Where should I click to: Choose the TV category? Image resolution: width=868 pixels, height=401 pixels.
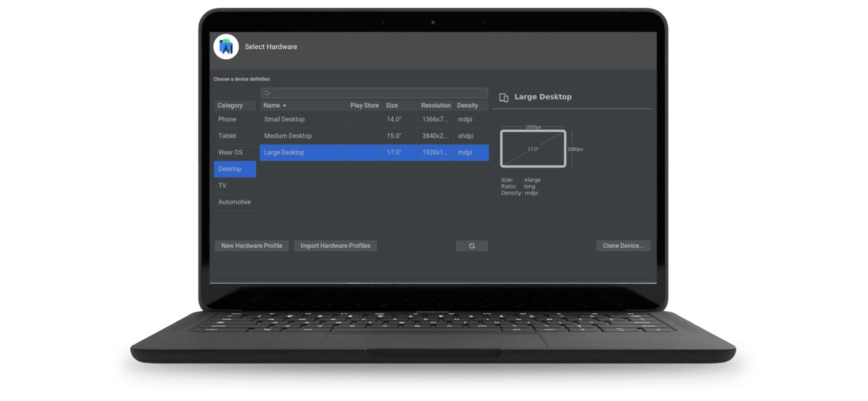pos(222,185)
